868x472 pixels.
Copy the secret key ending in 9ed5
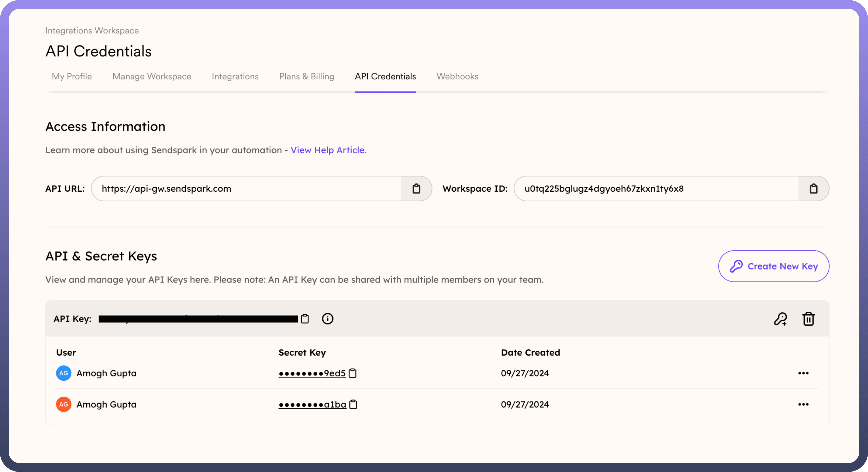353,373
